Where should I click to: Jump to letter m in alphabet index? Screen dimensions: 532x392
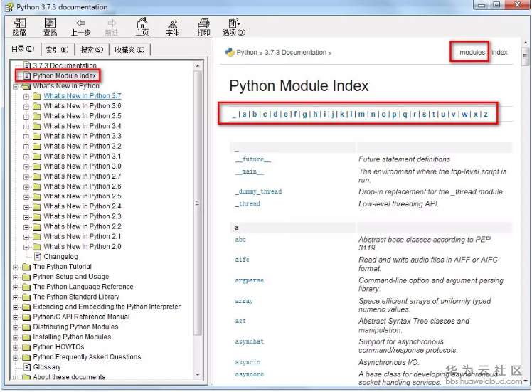click(x=362, y=114)
